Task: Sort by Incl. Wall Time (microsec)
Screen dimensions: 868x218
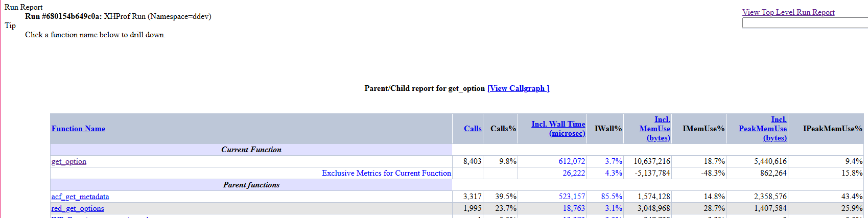Action: (x=558, y=129)
